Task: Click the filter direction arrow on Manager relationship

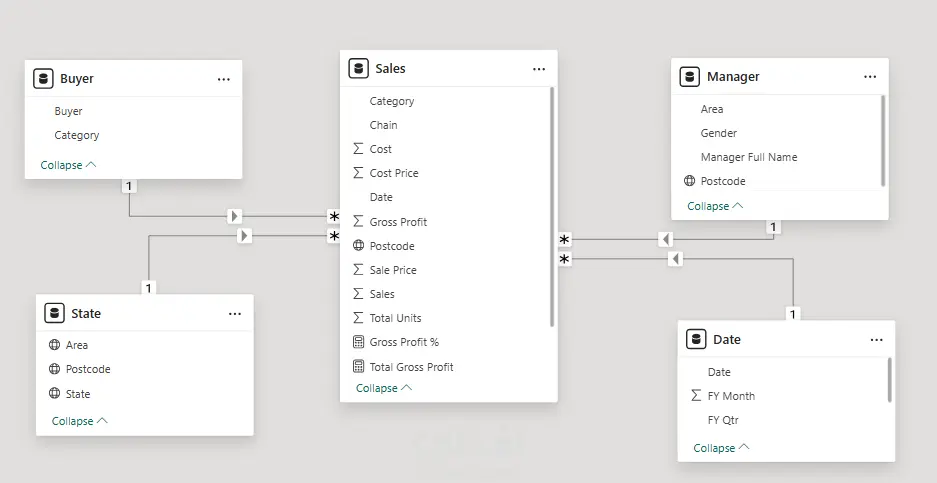Action: pyautogui.click(x=666, y=239)
